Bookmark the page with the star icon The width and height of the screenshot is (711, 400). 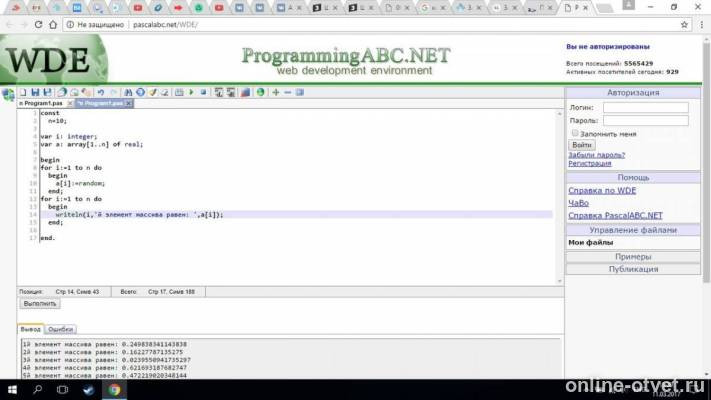684,25
